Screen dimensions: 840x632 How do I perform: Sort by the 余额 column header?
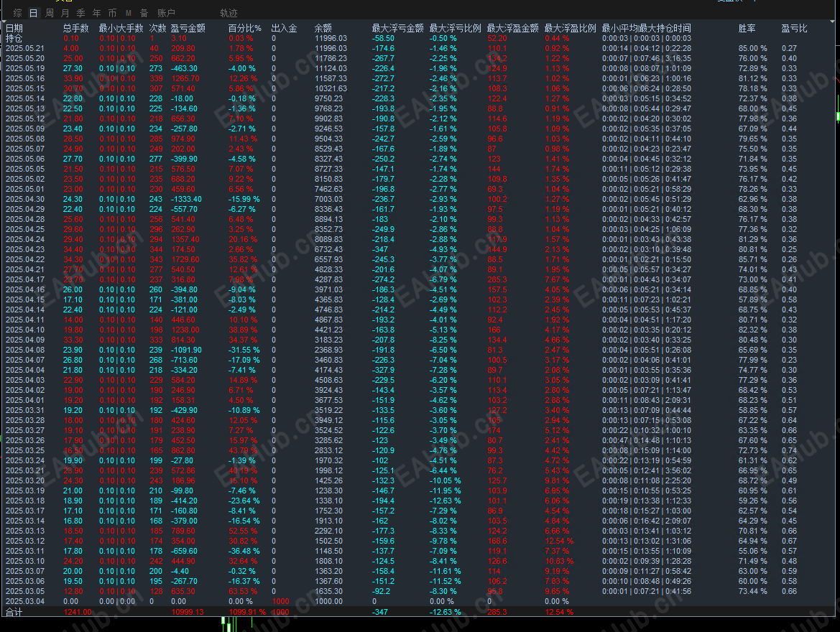click(323, 29)
